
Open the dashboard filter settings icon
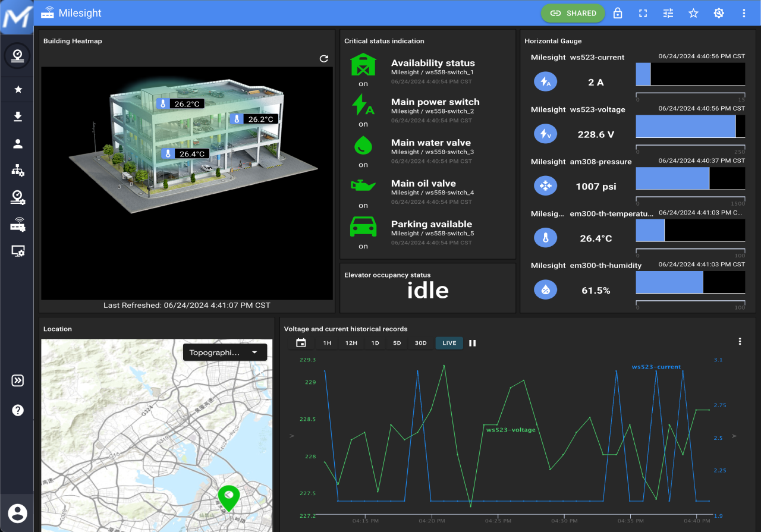coord(668,12)
